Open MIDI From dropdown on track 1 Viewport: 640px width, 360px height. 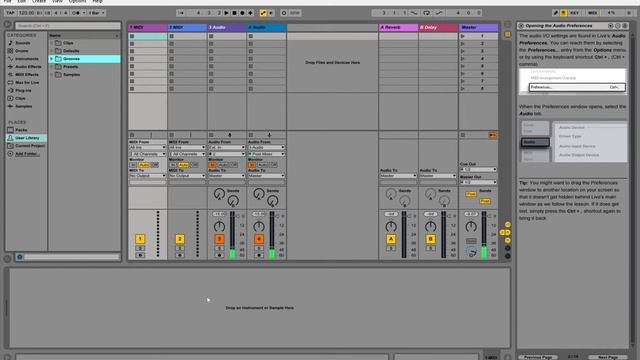coord(147,147)
